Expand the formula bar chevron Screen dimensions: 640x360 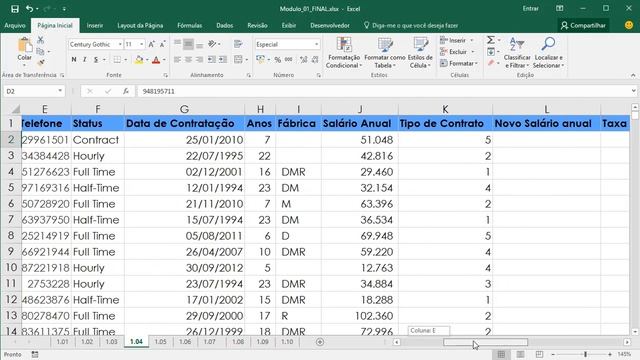pos(633,91)
